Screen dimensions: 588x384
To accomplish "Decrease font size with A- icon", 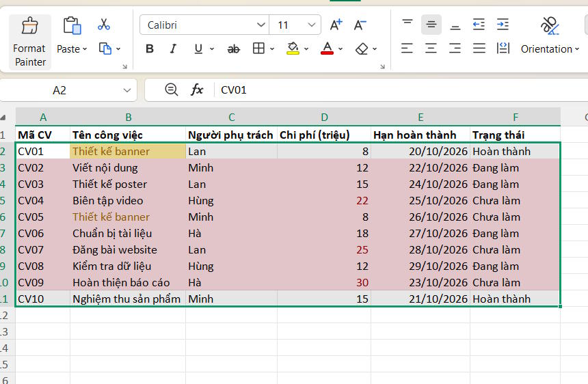I will [x=360, y=25].
